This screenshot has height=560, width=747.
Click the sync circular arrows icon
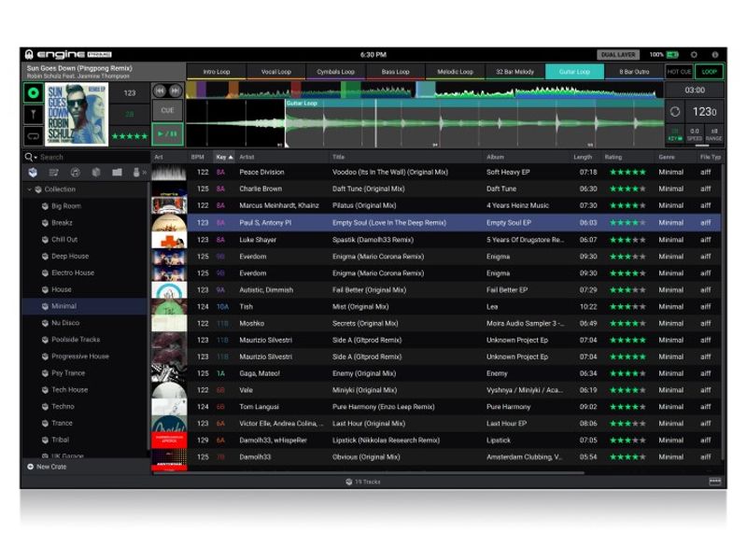[674, 111]
